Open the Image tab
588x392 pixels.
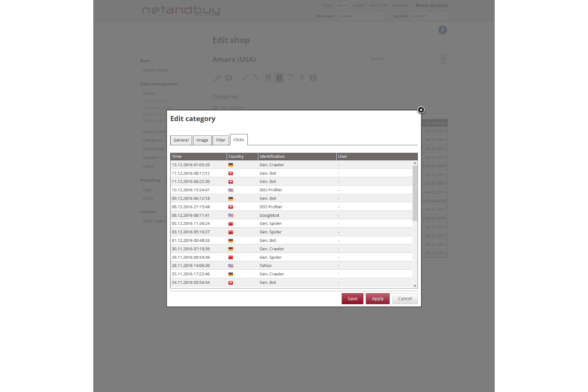point(202,140)
